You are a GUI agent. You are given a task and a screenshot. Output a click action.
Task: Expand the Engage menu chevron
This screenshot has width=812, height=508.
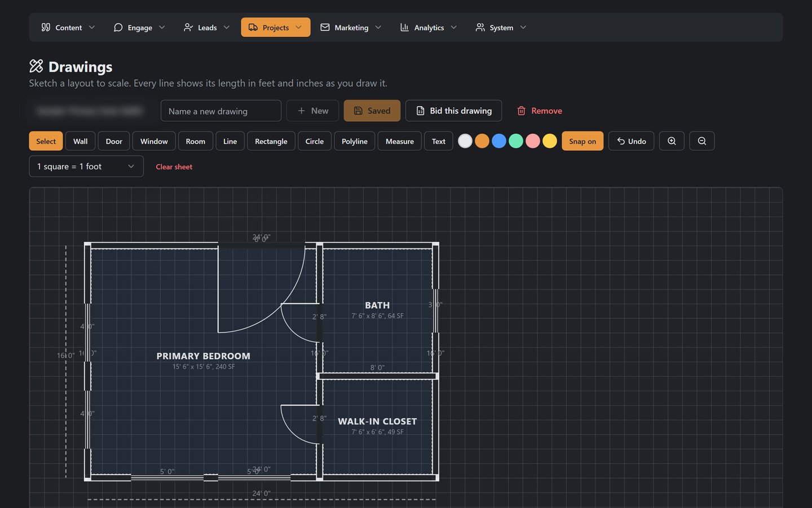(162, 27)
